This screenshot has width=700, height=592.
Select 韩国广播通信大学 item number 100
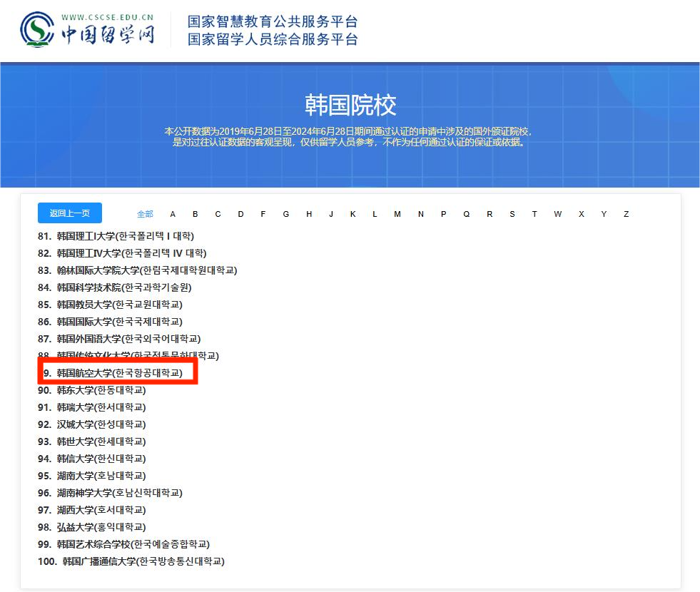coord(143,561)
